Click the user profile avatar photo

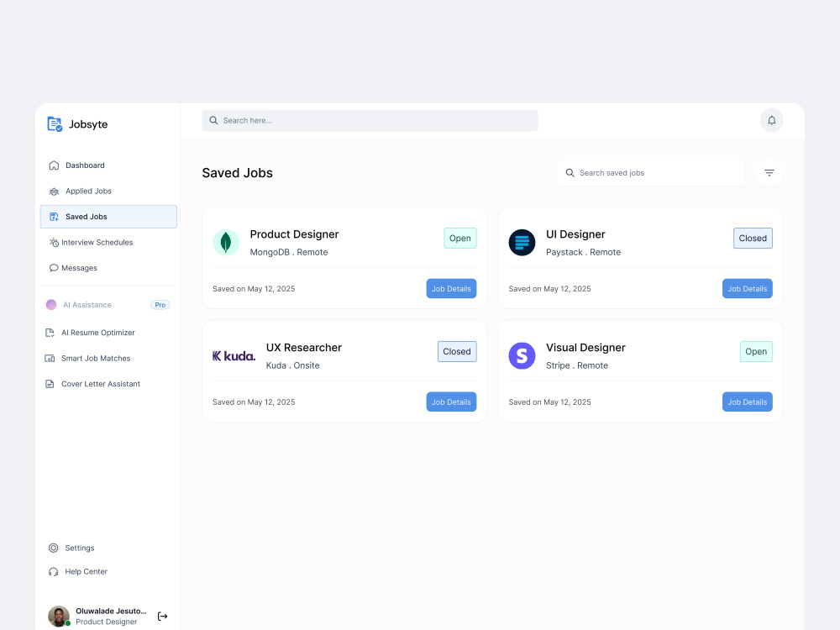(59, 616)
